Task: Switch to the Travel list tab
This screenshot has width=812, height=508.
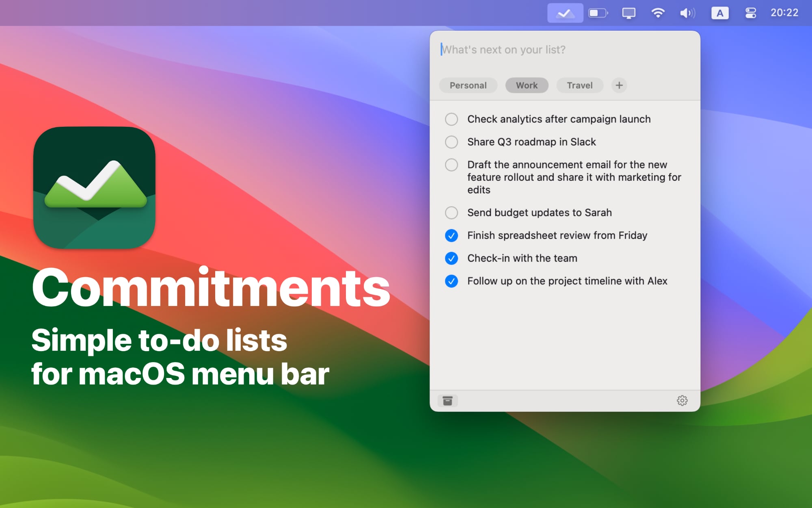Action: coord(579,85)
